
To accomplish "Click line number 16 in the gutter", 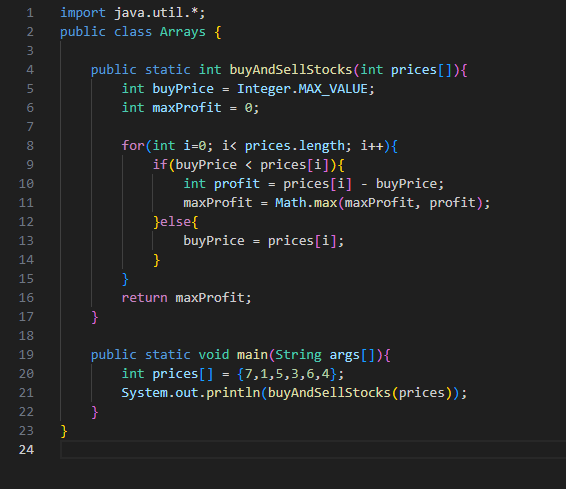I will pos(26,298).
